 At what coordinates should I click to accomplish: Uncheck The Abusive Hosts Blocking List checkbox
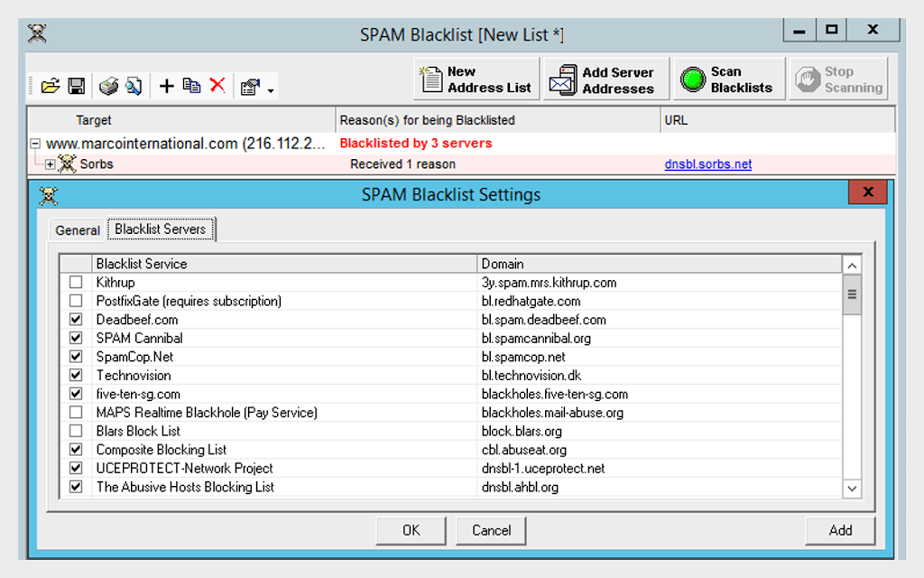76,487
